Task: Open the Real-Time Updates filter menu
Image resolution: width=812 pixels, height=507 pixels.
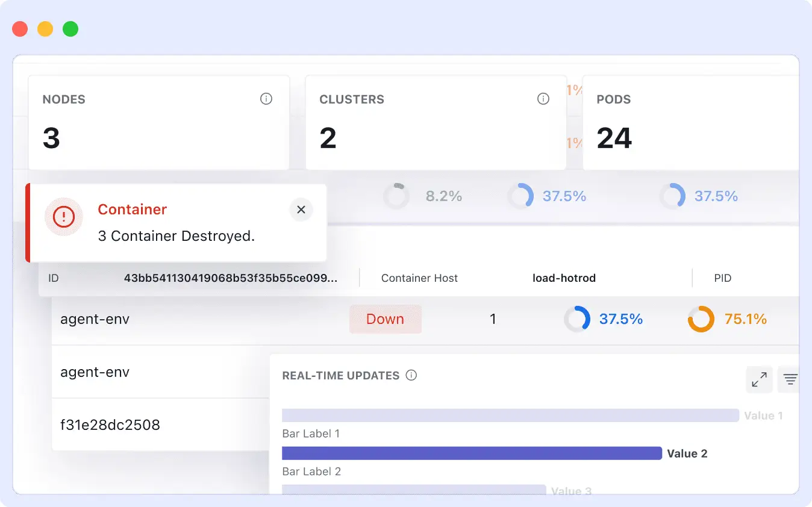Action: (x=790, y=379)
